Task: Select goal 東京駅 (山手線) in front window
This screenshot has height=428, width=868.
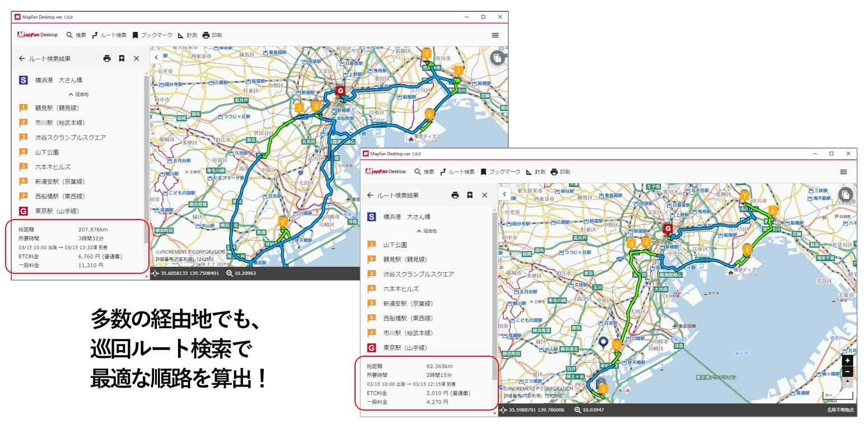Action: pyautogui.click(x=397, y=348)
